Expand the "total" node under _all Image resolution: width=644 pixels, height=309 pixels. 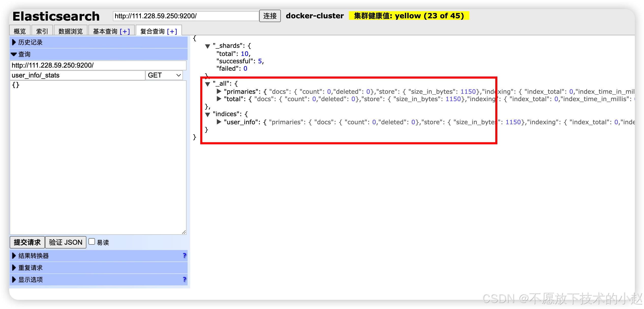click(x=219, y=99)
